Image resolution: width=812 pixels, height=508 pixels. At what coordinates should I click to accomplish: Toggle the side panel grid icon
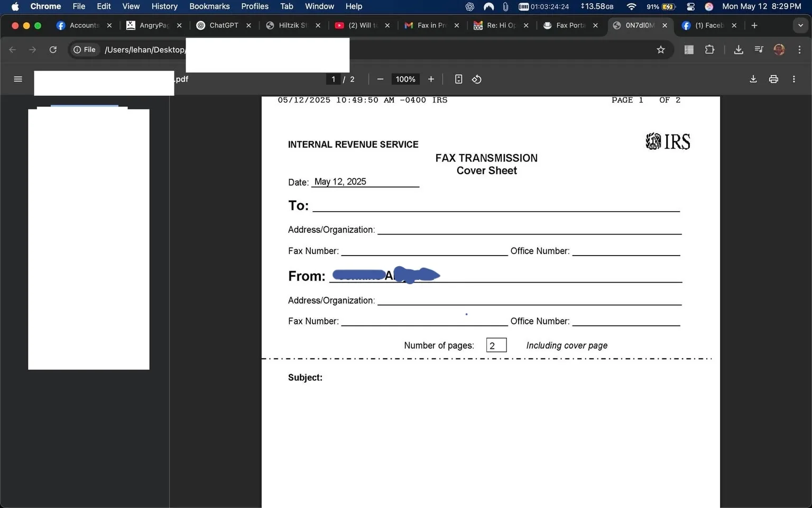pyautogui.click(x=689, y=49)
